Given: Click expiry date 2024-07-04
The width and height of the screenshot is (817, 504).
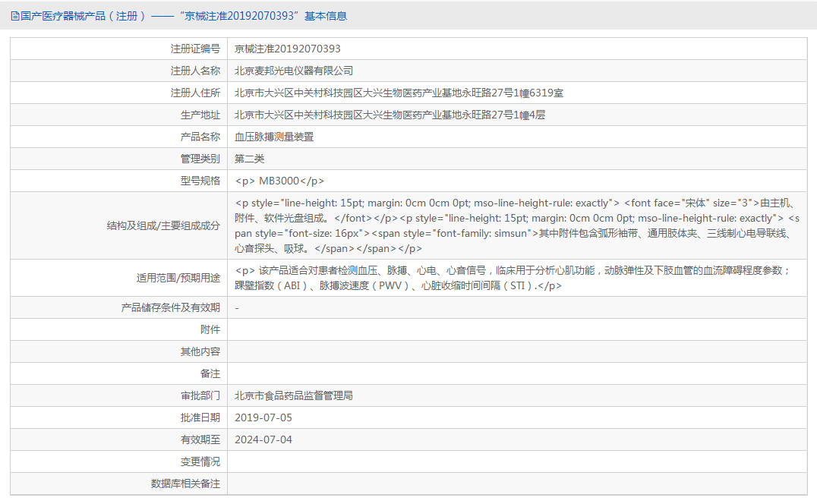Looking at the screenshot, I should tap(263, 439).
